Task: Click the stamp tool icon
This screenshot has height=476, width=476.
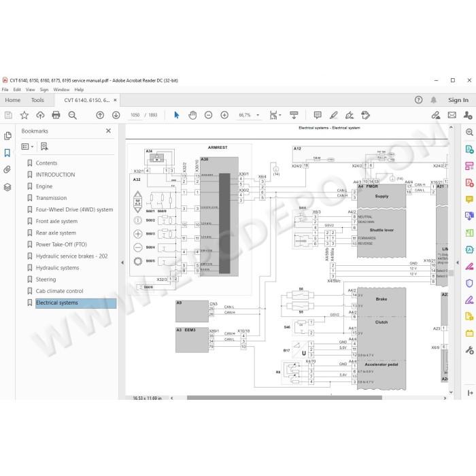Action: pos(366,116)
